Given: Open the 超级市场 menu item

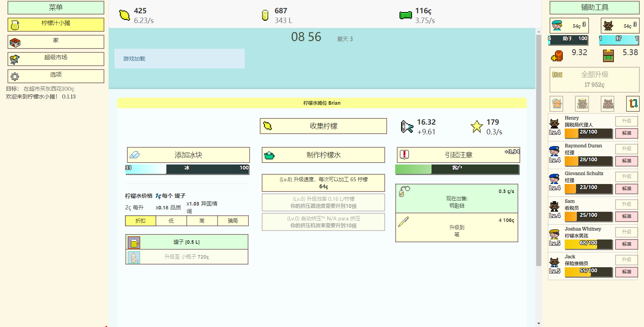Looking at the screenshot, I should coord(56,59).
